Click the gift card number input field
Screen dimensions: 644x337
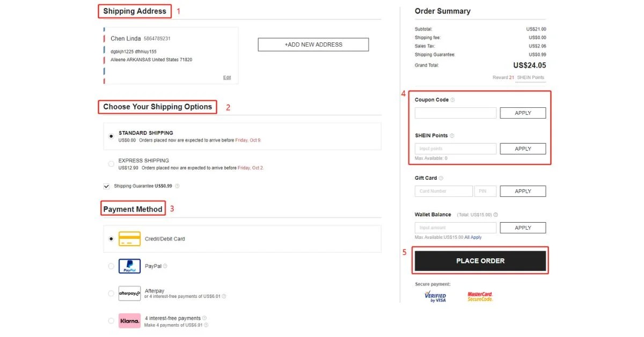[443, 191]
